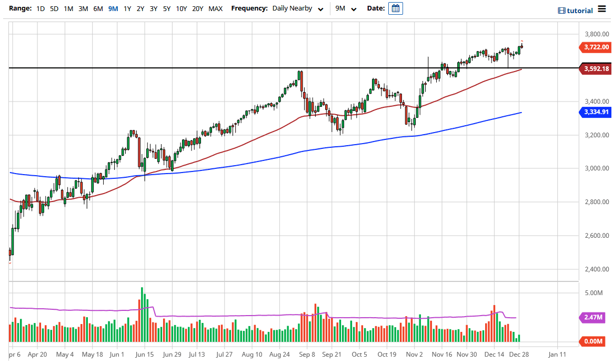Viewport: 613px width, 364px height.
Task: Switch to the 10Y range
Action: coord(180,9)
